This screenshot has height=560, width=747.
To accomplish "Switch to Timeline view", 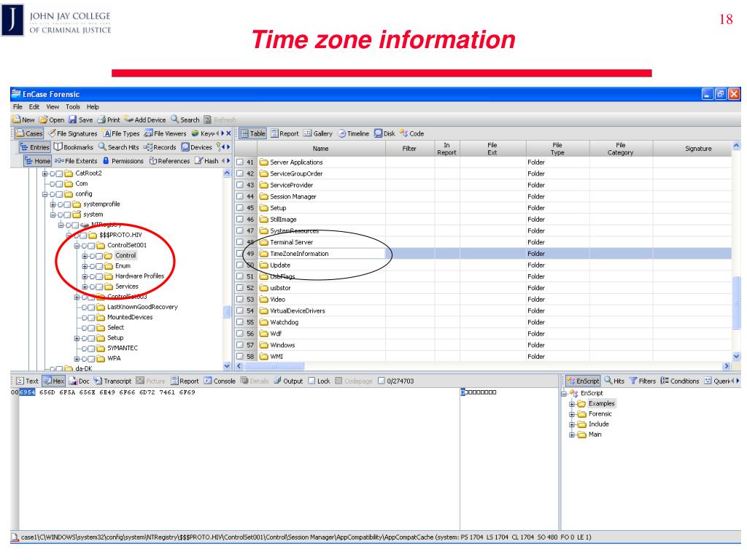I will (354, 134).
